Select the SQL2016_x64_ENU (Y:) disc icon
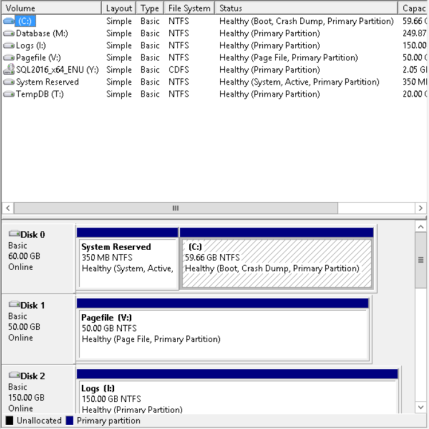Viewport: 429px width, 429px height. (x=9, y=70)
